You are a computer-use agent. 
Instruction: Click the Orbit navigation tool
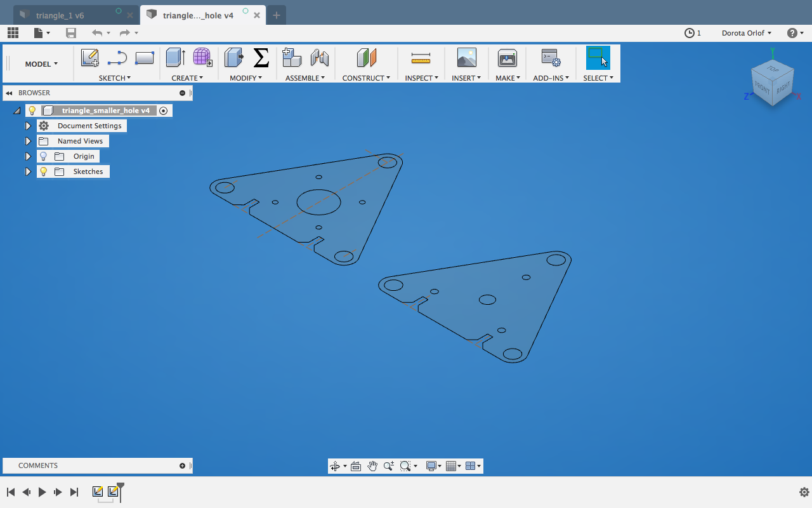[x=335, y=466]
